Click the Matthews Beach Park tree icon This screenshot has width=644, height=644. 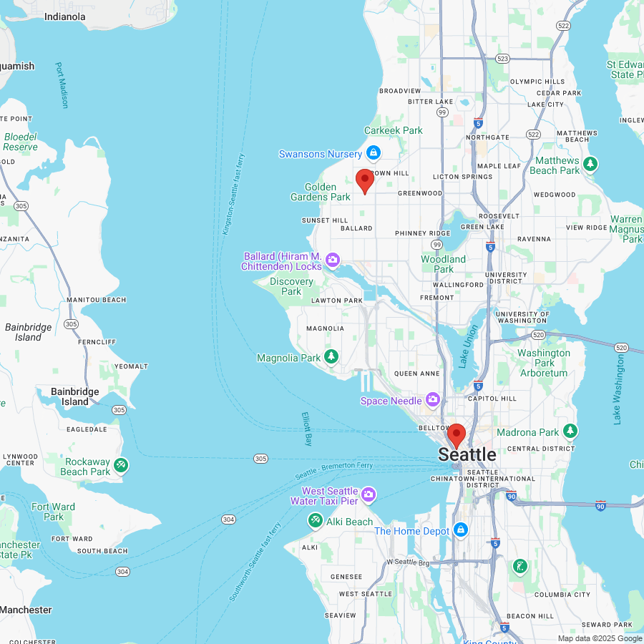click(x=590, y=165)
